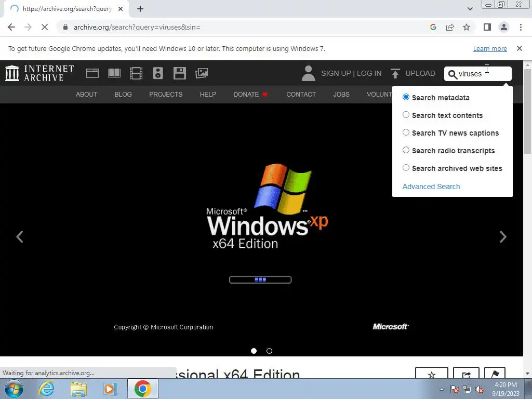Expand Chrome tab search dropdown

(x=470, y=9)
